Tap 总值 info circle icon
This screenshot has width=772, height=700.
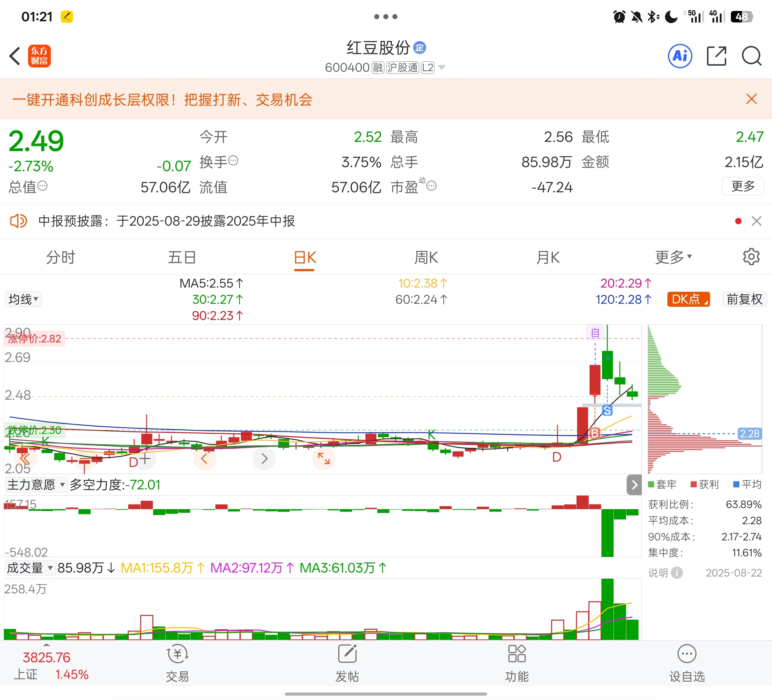[x=43, y=186]
